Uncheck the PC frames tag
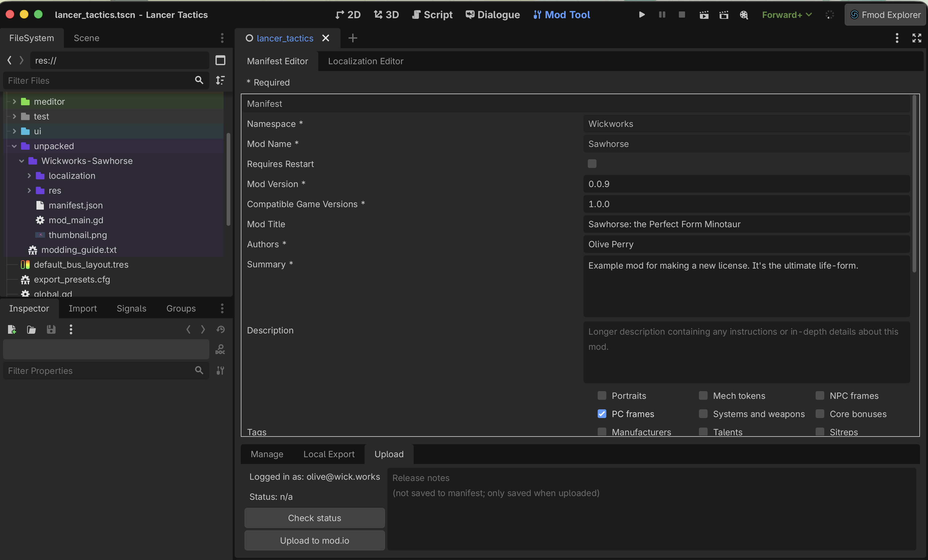This screenshot has width=928, height=560. click(602, 413)
